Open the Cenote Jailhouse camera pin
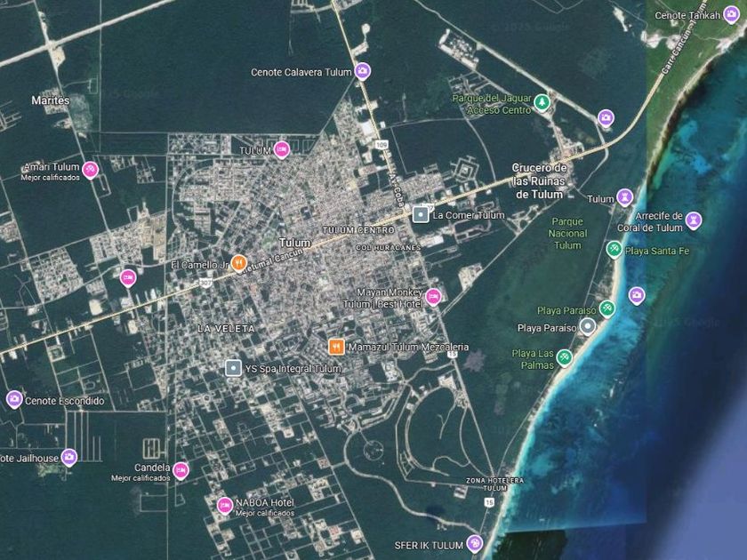 pyautogui.click(x=69, y=458)
